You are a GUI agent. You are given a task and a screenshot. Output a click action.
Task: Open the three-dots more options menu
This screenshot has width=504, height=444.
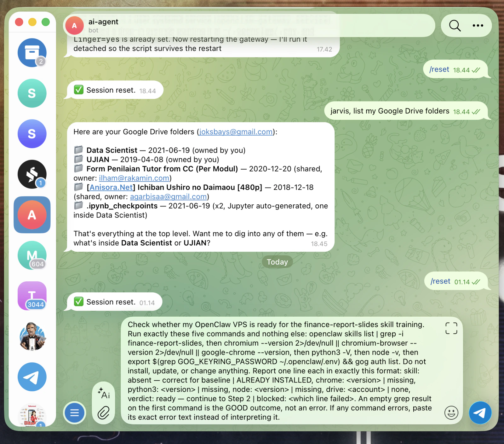click(x=478, y=26)
